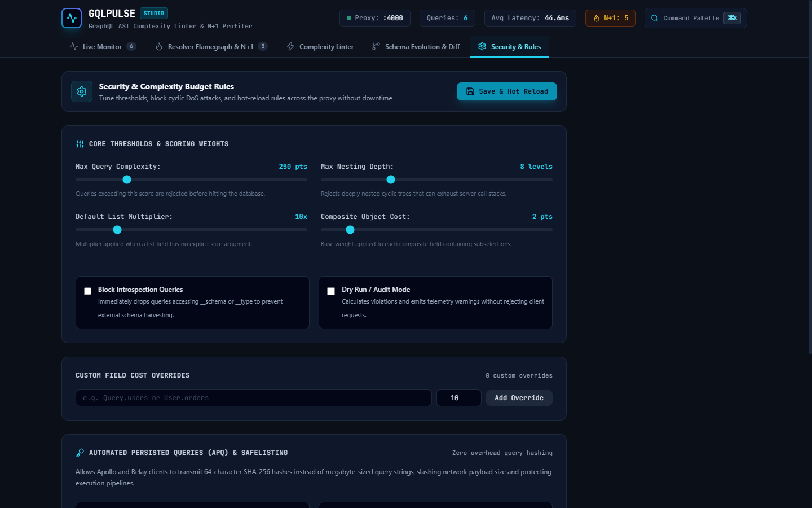Click the sliders icon beside Core Thresholds
Viewport: 812px width, 508px height.
80,144
